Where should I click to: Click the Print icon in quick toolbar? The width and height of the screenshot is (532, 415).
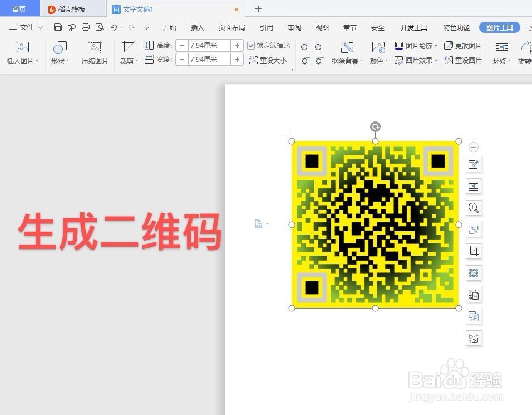[x=86, y=27]
